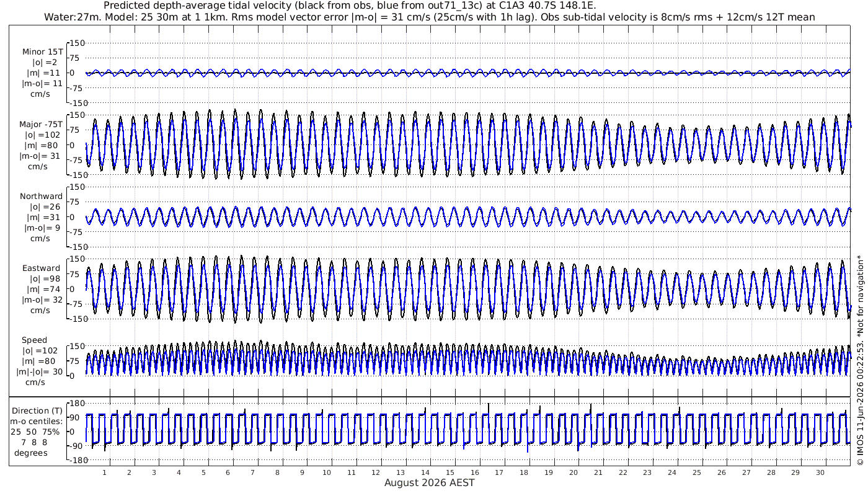Click the '150' tick in the Speed panel
This screenshot has height=496, width=868.
tap(79, 346)
